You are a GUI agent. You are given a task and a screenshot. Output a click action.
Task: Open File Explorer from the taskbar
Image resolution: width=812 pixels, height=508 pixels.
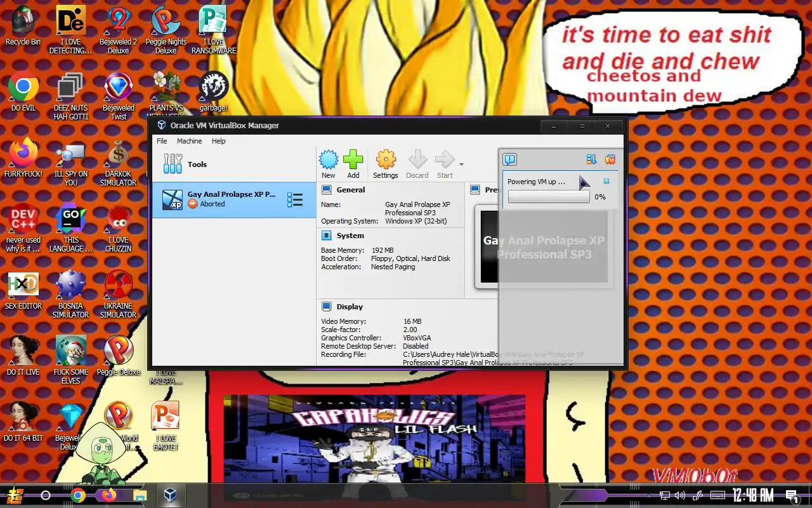(140, 495)
